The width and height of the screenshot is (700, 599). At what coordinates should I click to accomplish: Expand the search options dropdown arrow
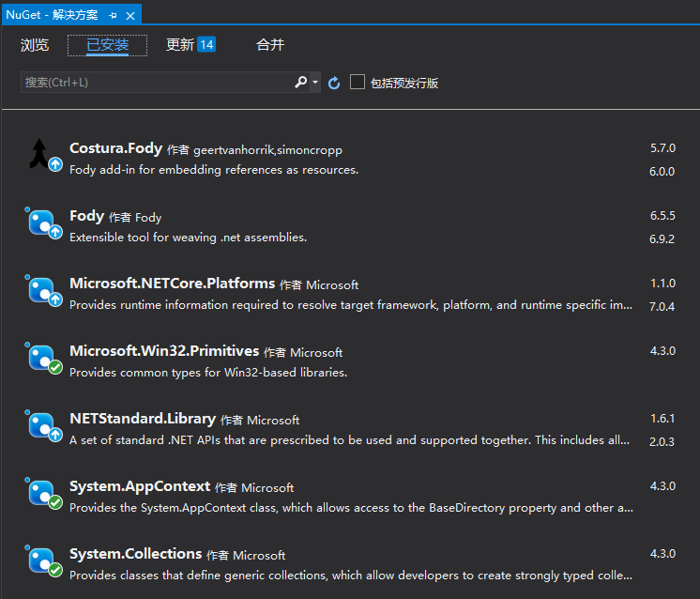[315, 83]
